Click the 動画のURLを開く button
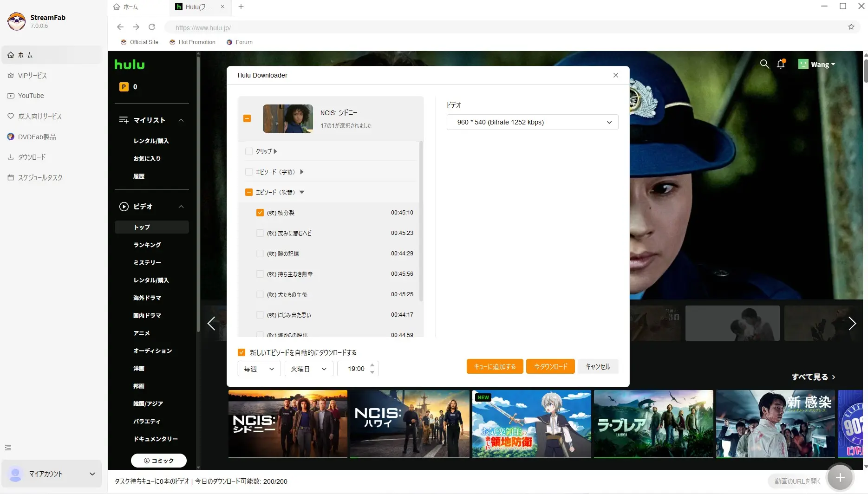This screenshot has height=494, width=868. [x=797, y=481]
